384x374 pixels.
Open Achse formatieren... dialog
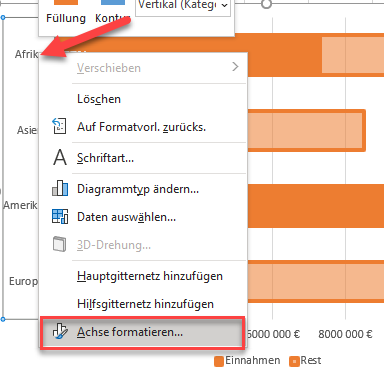coord(143,333)
